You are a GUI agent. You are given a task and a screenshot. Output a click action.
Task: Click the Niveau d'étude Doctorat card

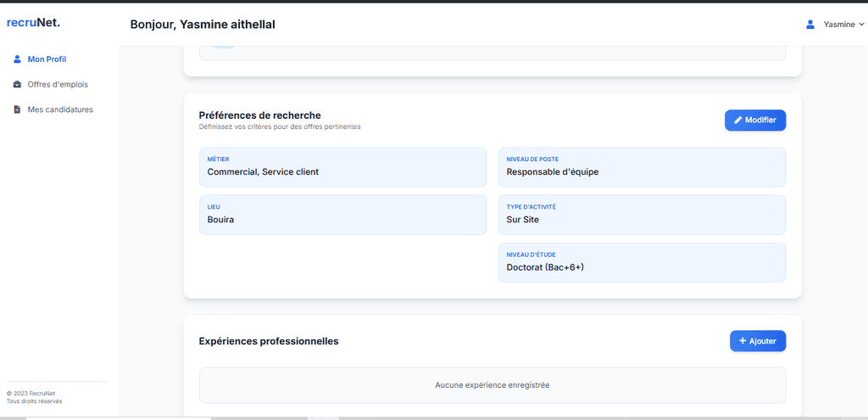click(x=642, y=262)
